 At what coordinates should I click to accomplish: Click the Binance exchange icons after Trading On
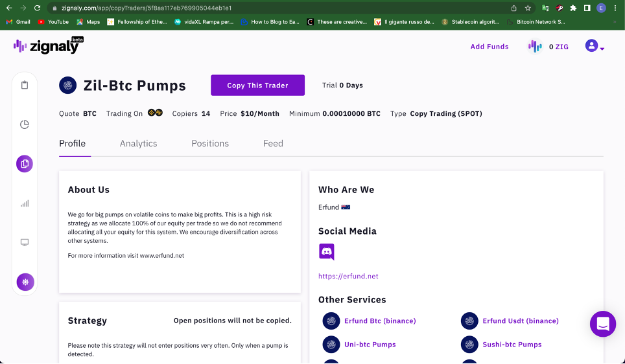click(x=155, y=113)
